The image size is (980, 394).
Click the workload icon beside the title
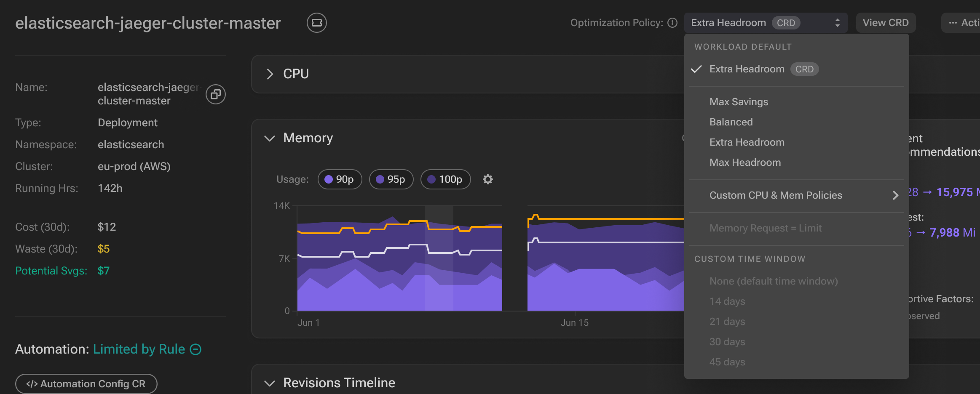[317, 23]
